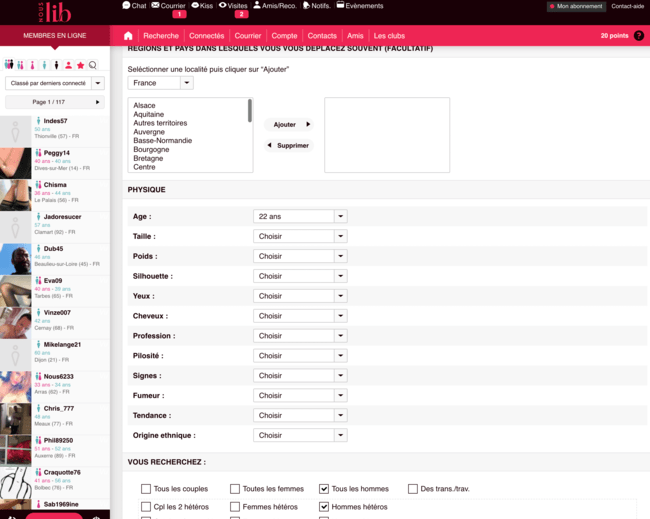Screen dimensions: 650x519
Task: Check Femmes hétéros checkbox
Action: [235, 507]
